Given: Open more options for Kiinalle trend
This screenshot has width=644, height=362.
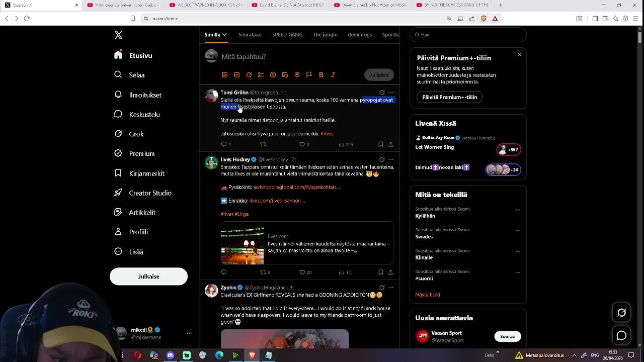Looking at the screenshot, I should (x=518, y=251).
